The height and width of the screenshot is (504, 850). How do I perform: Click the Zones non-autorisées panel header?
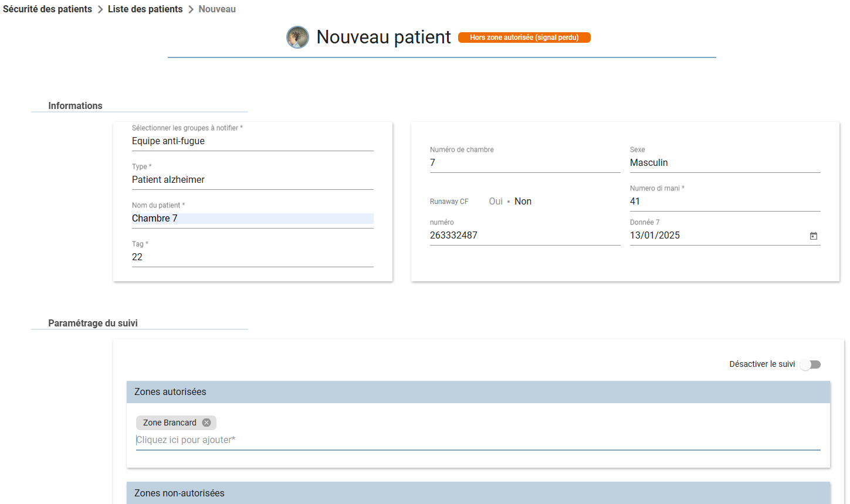(x=479, y=493)
